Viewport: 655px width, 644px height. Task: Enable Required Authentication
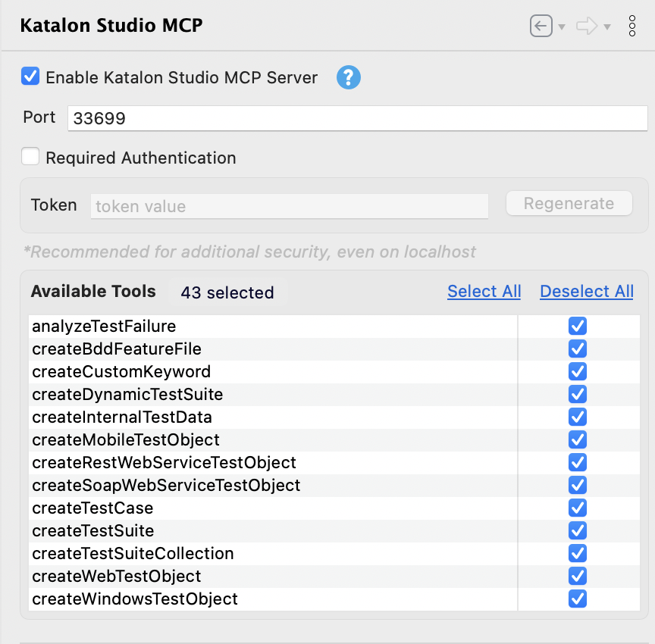[x=30, y=157]
